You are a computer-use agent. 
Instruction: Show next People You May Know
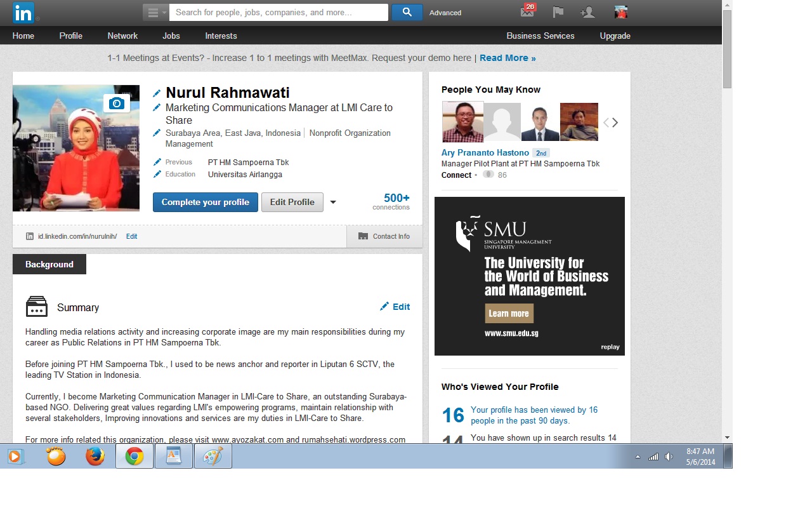click(615, 123)
